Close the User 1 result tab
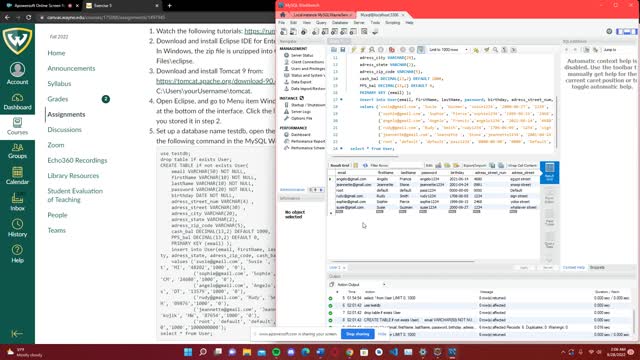Screen dimensions: 640x360 click(x=344, y=268)
